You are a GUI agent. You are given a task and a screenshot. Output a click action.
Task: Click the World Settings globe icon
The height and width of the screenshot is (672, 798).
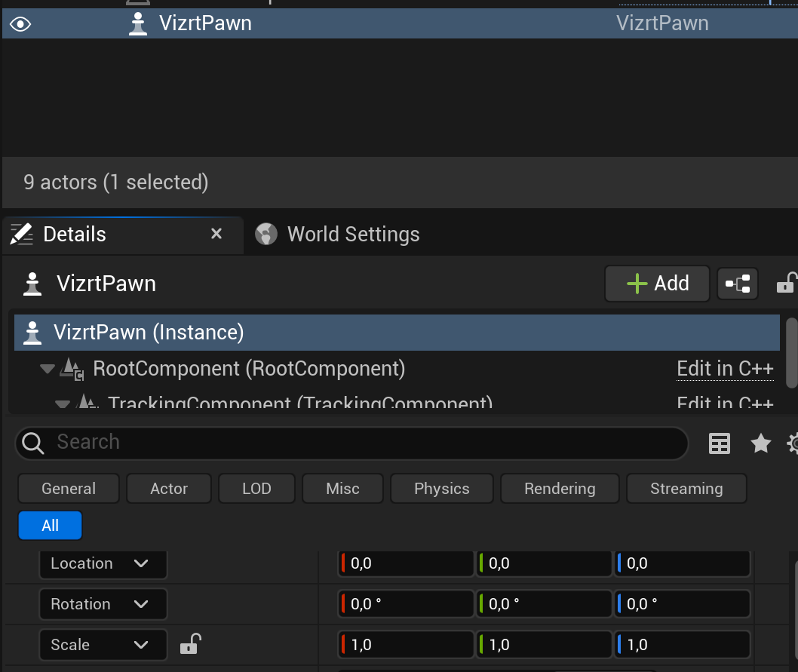click(x=266, y=235)
